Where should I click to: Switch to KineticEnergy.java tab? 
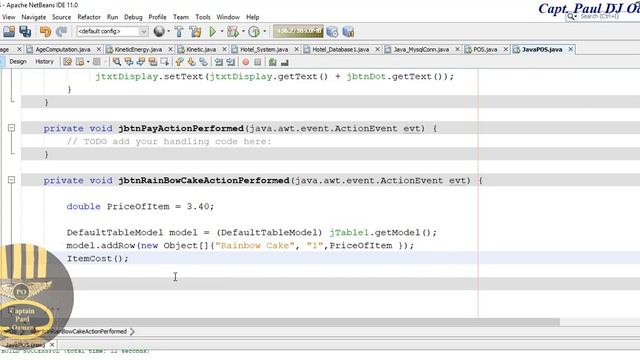(x=138, y=49)
